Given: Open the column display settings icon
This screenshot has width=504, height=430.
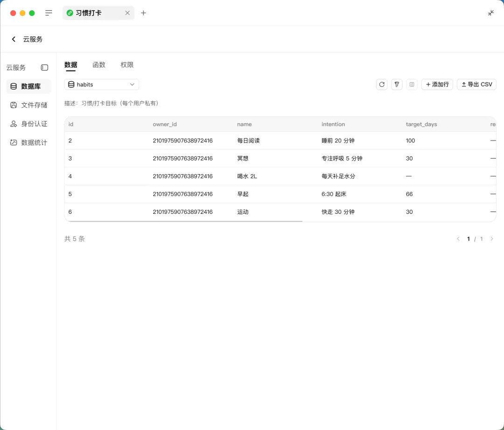Looking at the screenshot, I should click(412, 85).
